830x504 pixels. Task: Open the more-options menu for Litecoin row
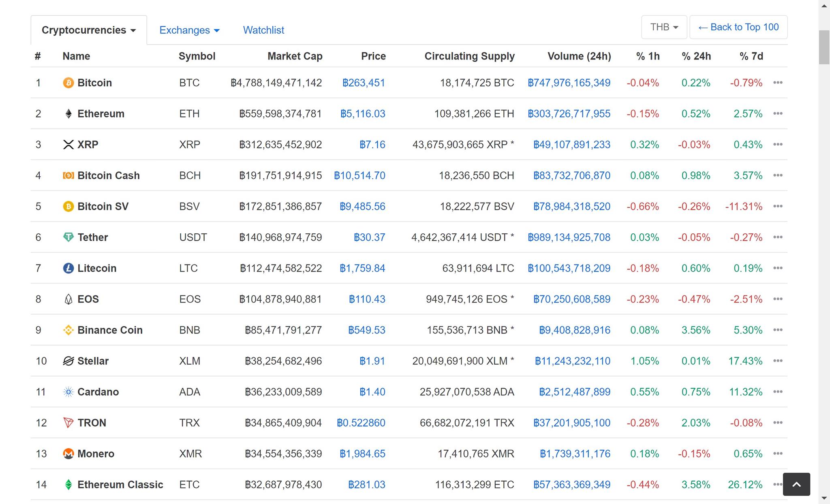(x=778, y=268)
